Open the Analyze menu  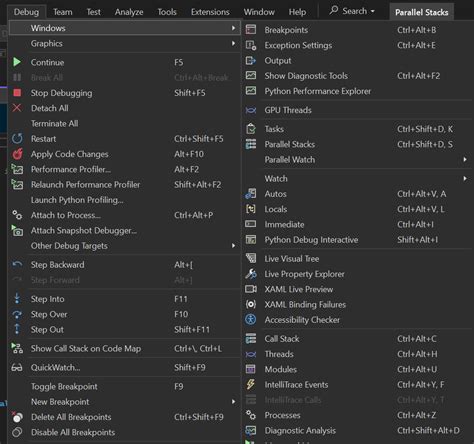(x=129, y=12)
